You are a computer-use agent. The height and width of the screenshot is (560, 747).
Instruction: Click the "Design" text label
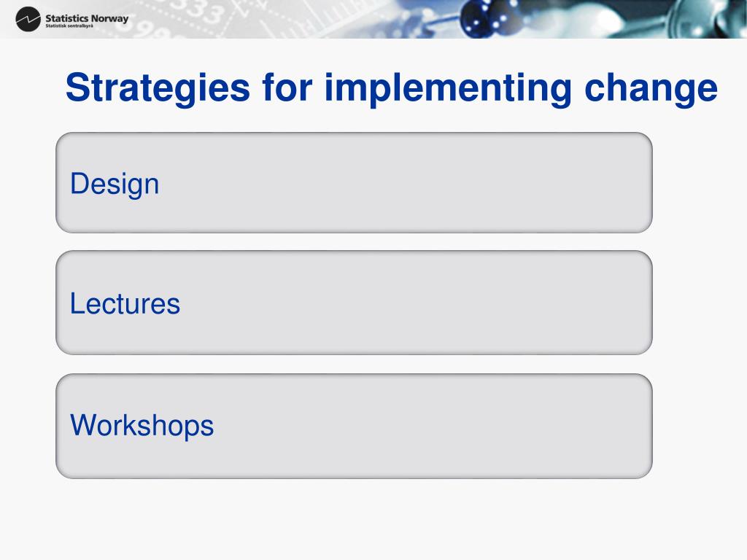click(x=115, y=184)
